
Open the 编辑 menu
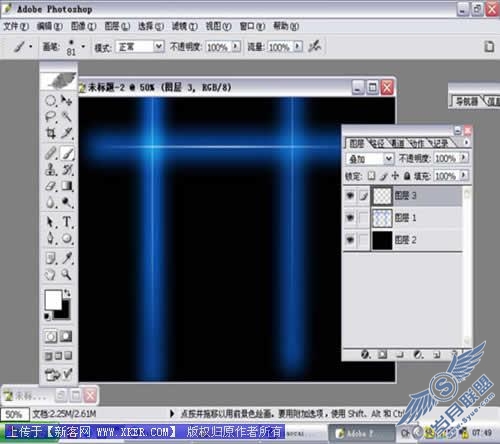pyautogui.click(x=50, y=26)
